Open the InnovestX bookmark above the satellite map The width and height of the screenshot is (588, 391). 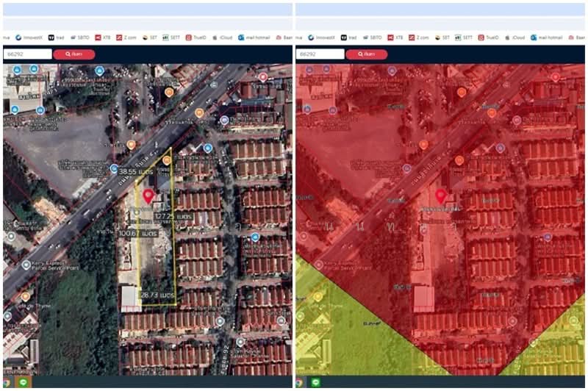pyautogui.click(x=29, y=37)
